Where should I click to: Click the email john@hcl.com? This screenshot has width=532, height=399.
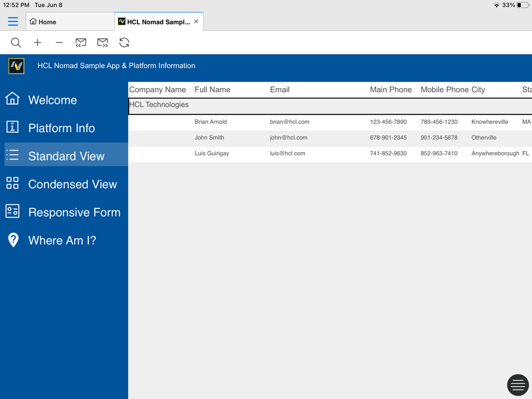point(288,137)
